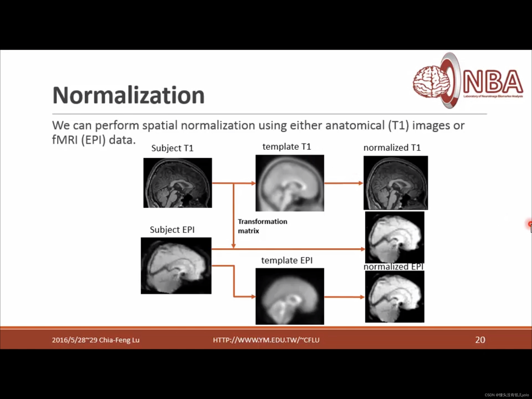
Task: Open the HTTP://WWW.YM.EDU.TW/~CFLU link
Action: click(x=266, y=340)
